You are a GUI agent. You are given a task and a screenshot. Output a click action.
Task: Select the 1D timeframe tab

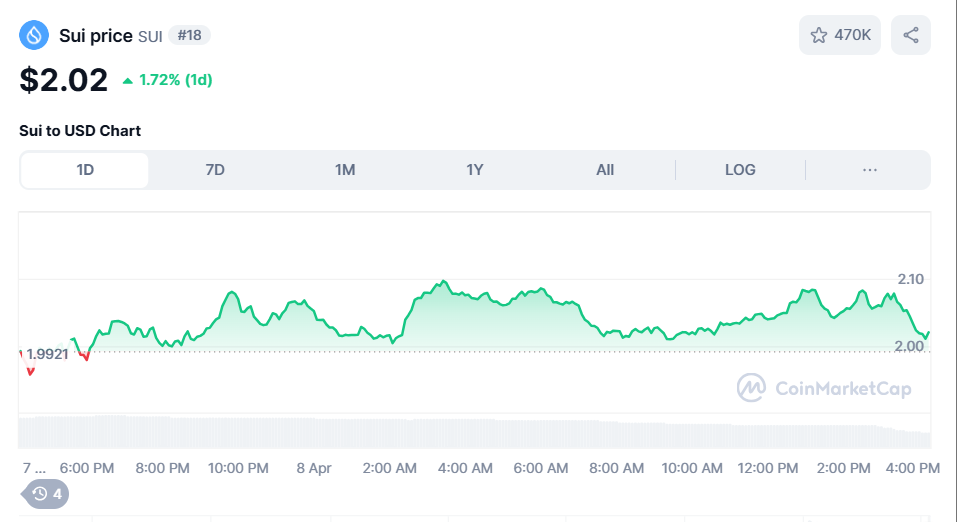coord(85,170)
